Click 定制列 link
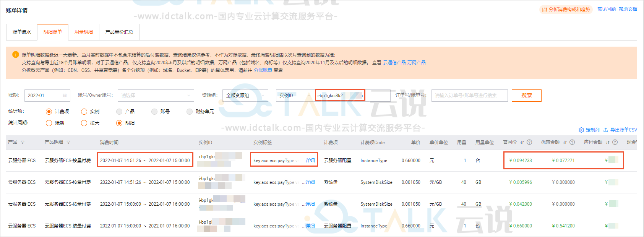The width and height of the screenshot is (644, 237). point(592,130)
